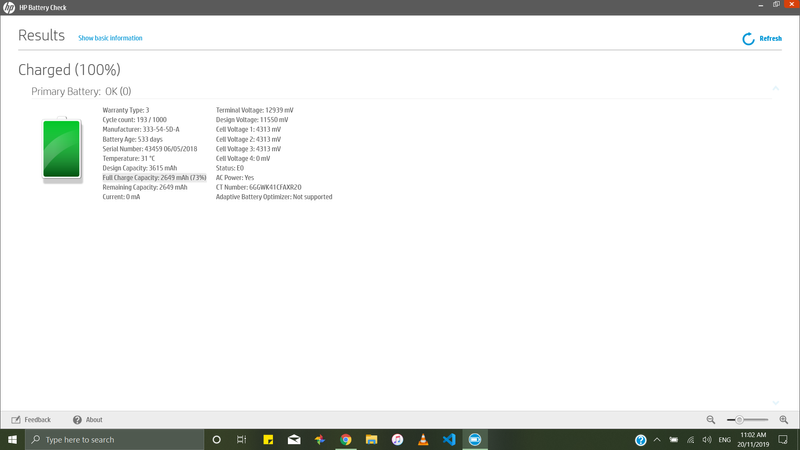Open the About dialog

[x=87, y=420]
